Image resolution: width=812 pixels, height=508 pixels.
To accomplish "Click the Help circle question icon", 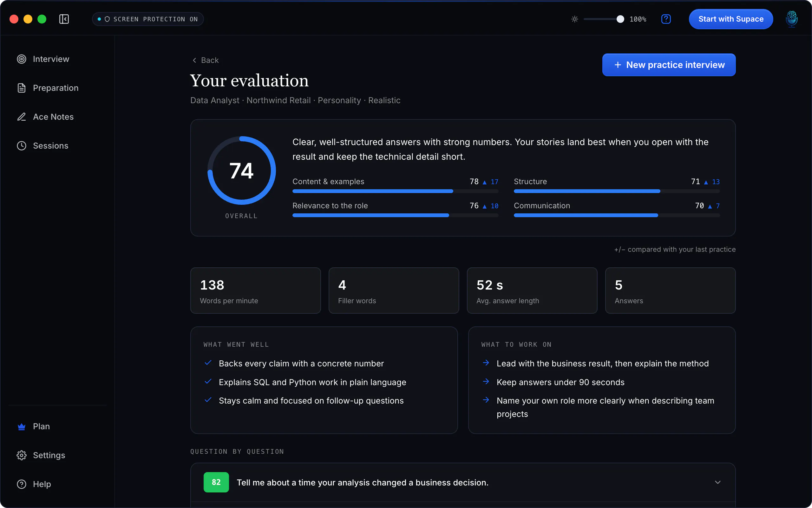I will pyautogui.click(x=22, y=485).
